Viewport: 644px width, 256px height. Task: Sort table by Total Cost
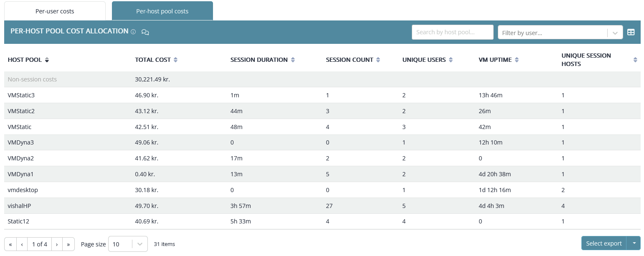pyautogui.click(x=175, y=60)
